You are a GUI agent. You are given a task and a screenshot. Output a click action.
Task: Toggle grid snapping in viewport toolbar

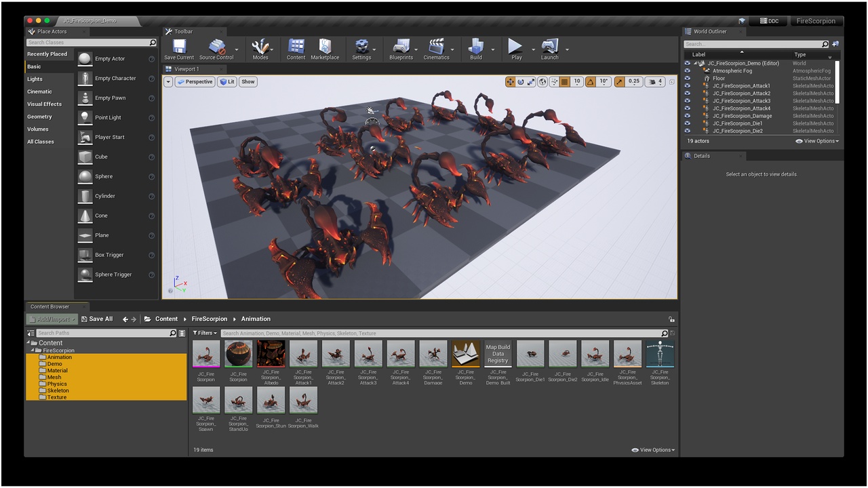[x=565, y=81]
